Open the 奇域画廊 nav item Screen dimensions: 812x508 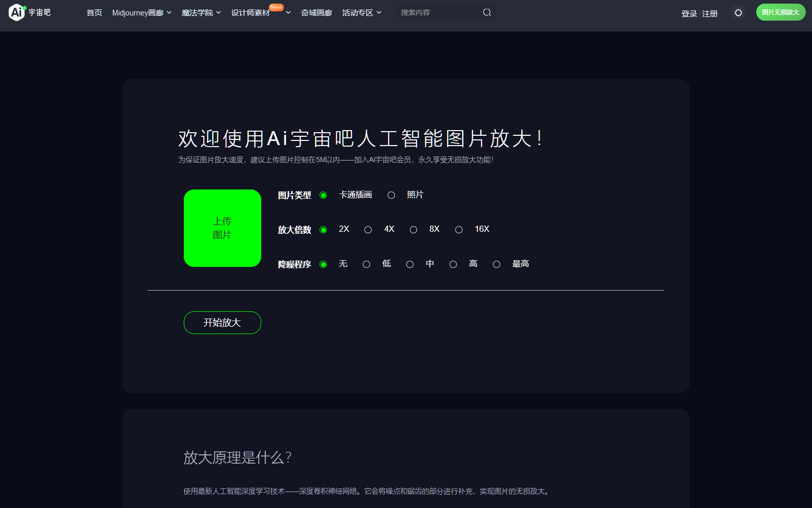pos(316,13)
